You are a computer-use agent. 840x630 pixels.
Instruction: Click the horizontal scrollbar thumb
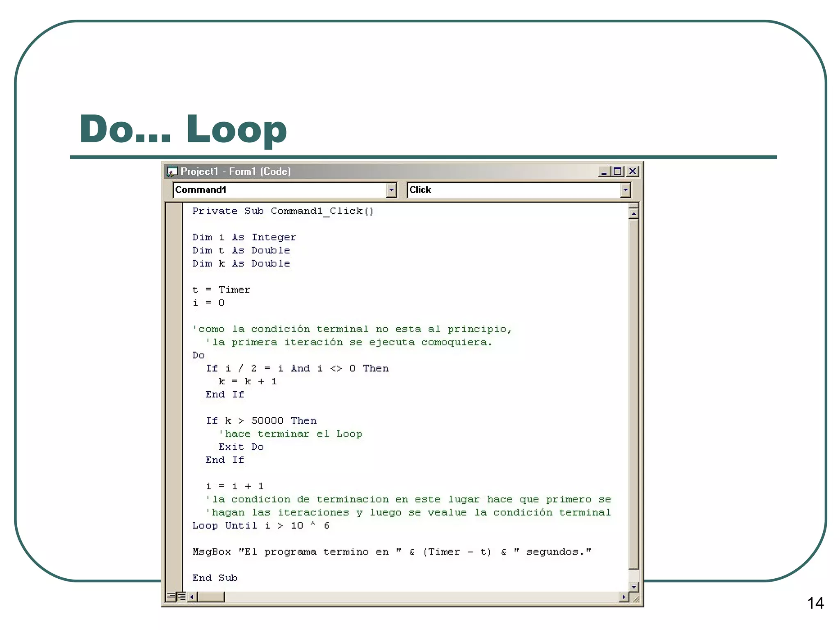click(x=211, y=597)
